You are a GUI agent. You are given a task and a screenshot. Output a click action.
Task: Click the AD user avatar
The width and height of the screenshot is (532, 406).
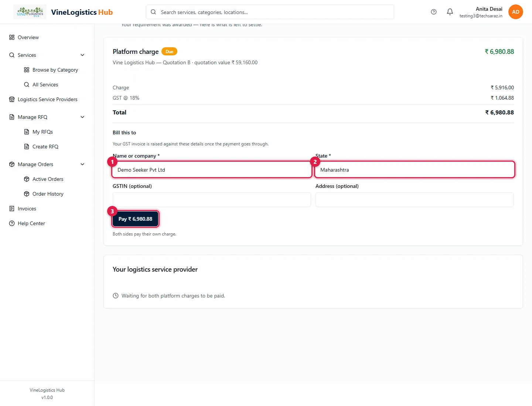click(x=516, y=12)
